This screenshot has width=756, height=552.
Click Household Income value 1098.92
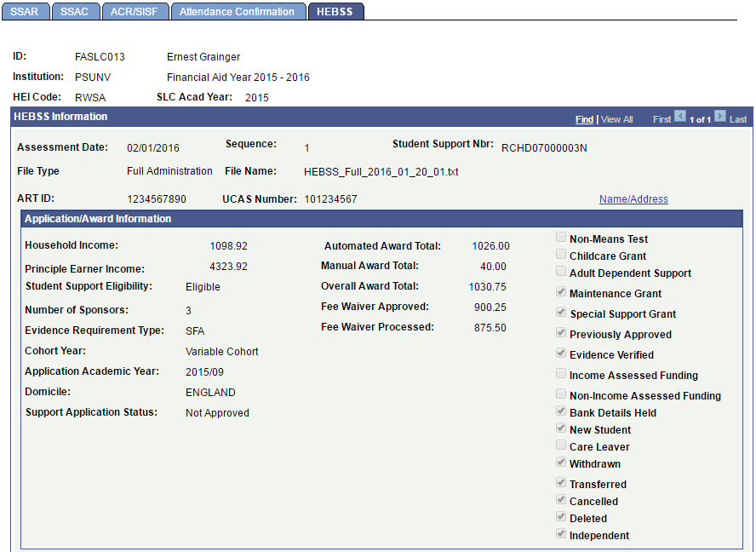tap(228, 246)
